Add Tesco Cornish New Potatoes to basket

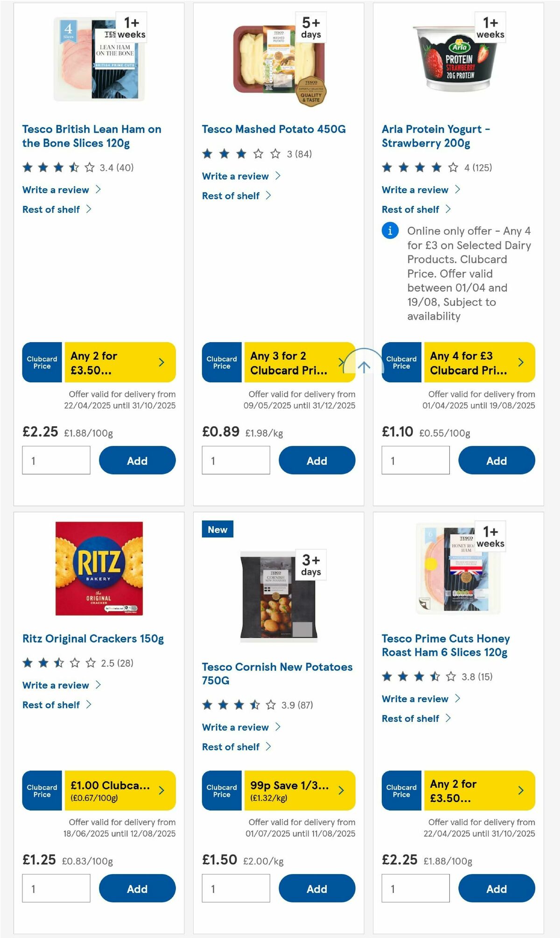coord(317,889)
